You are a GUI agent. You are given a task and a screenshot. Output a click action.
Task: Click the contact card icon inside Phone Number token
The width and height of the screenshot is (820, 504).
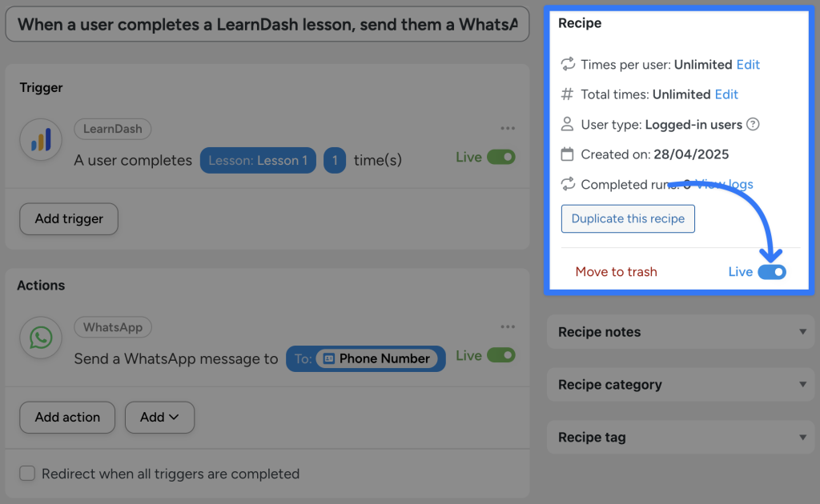click(328, 358)
